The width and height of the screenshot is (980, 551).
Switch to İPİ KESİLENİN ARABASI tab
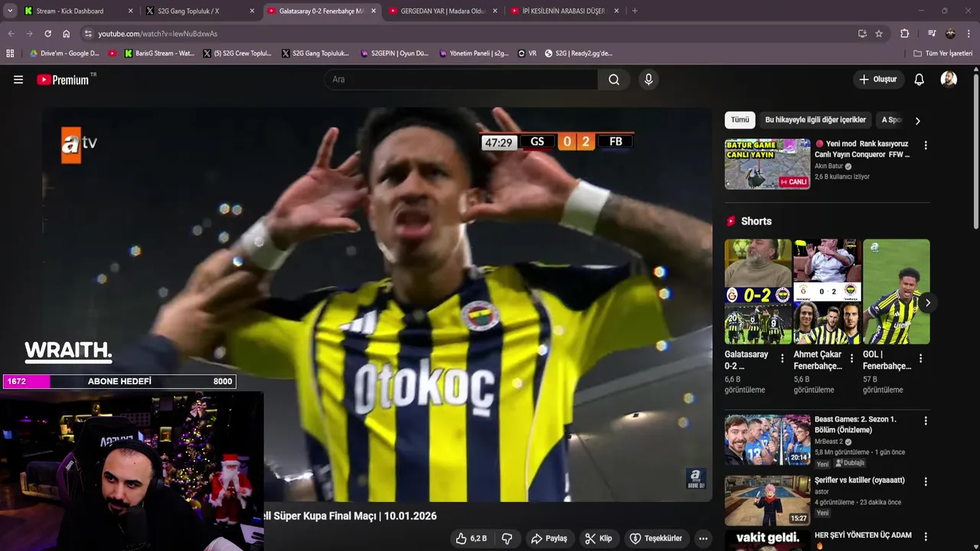click(x=563, y=11)
